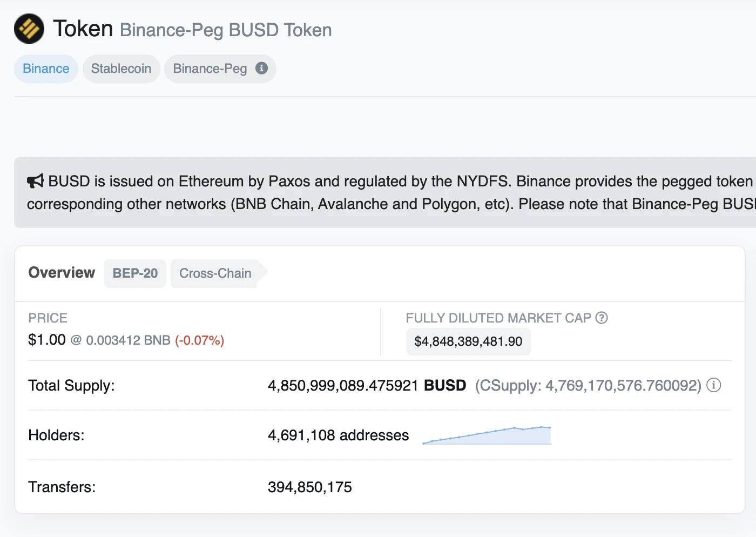Select the Stablecoin tag
The height and width of the screenshot is (537, 756).
[x=121, y=69]
